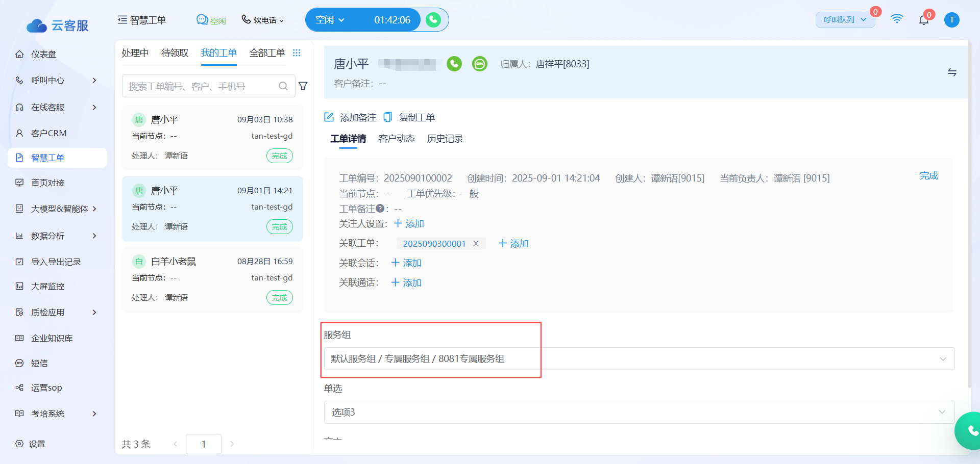Remove linked ticket 2025090300001 with X

(476, 244)
